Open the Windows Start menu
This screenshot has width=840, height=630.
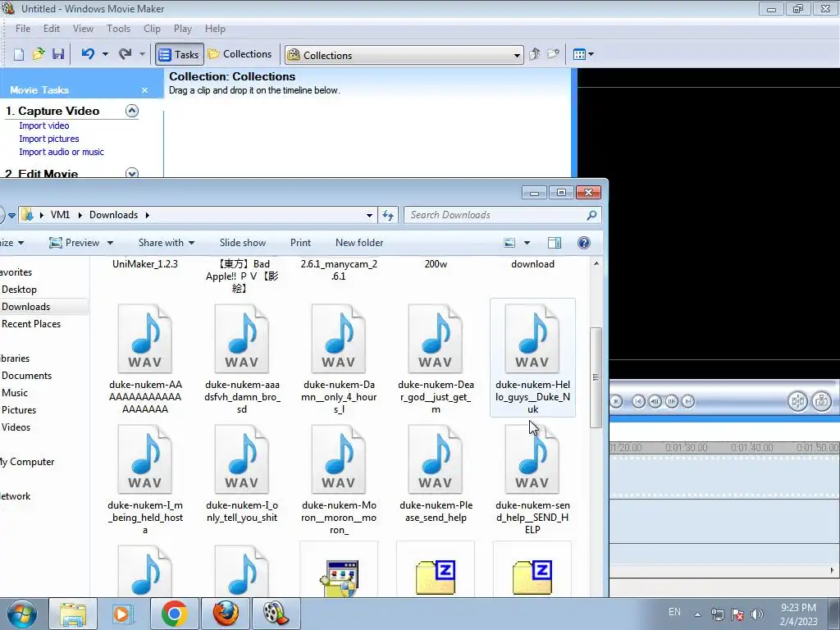coord(21,614)
